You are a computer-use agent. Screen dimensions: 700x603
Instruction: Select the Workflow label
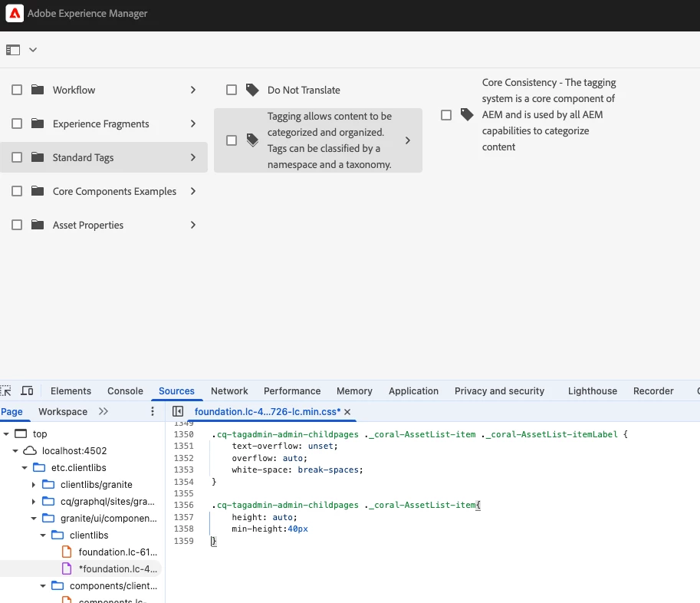point(74,90)
